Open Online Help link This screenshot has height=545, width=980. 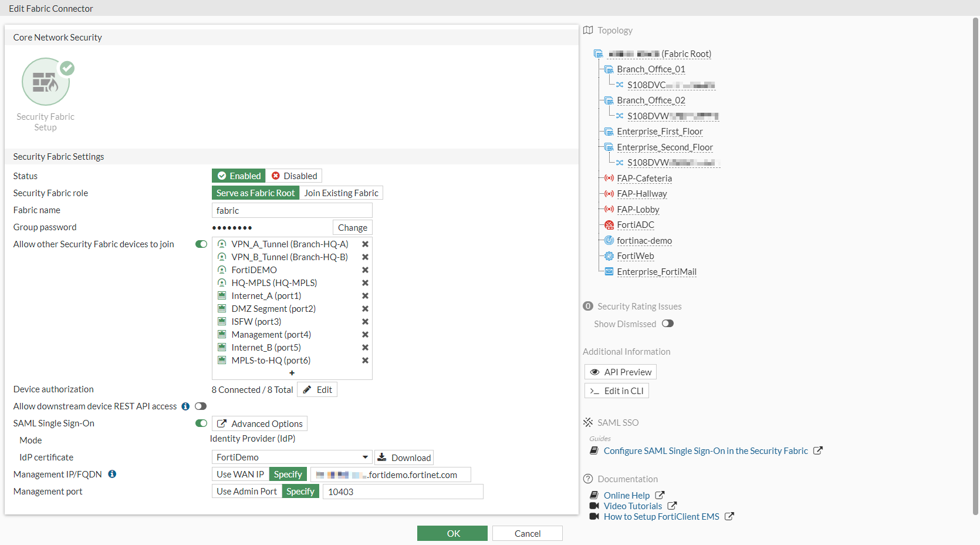[x=627, y=496]
